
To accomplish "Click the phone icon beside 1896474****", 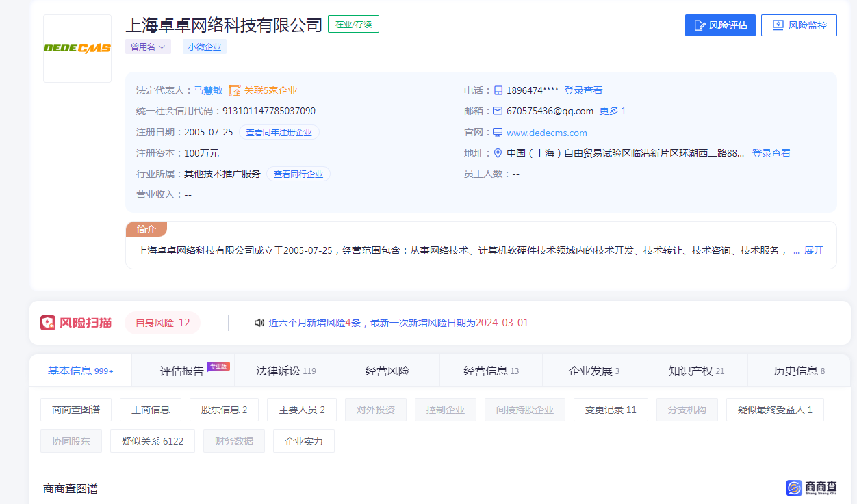I will point(498,90).
